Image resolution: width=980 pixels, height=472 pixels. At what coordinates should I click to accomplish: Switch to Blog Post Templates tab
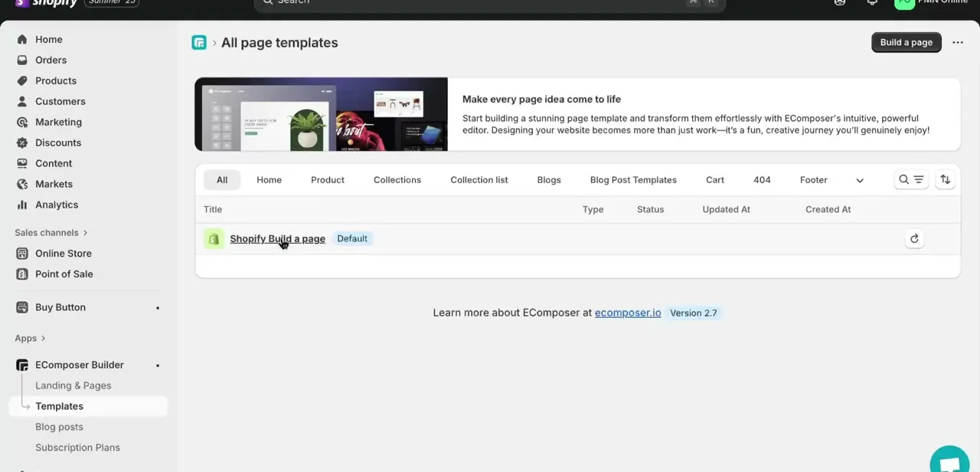(633, 180)
